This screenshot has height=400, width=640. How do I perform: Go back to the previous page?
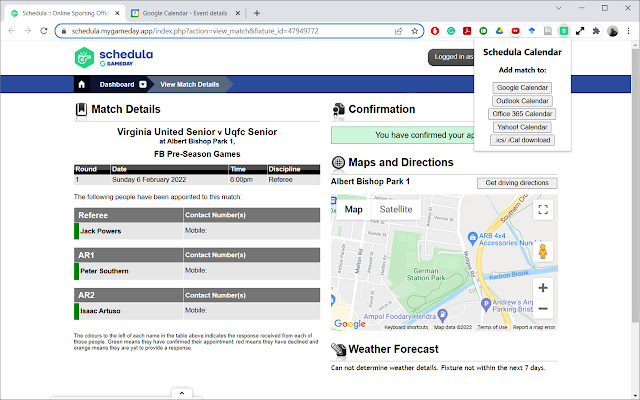coord(11,31)
